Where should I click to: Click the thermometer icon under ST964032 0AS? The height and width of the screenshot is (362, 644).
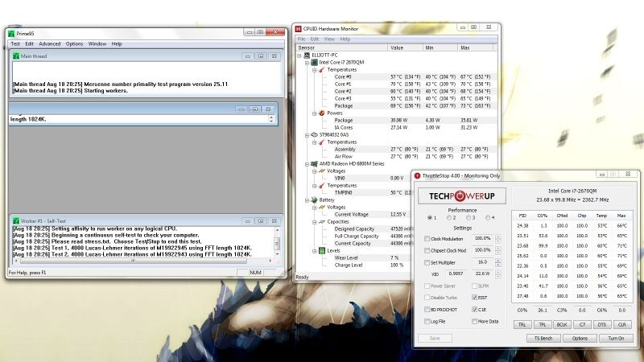(321, 142)
